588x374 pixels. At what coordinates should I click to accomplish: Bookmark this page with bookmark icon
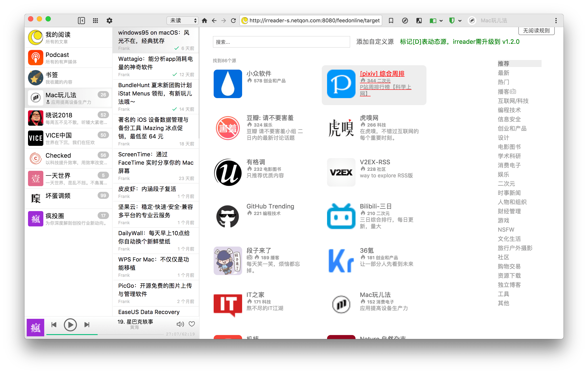pyautogui.click(x=391, y=21)
